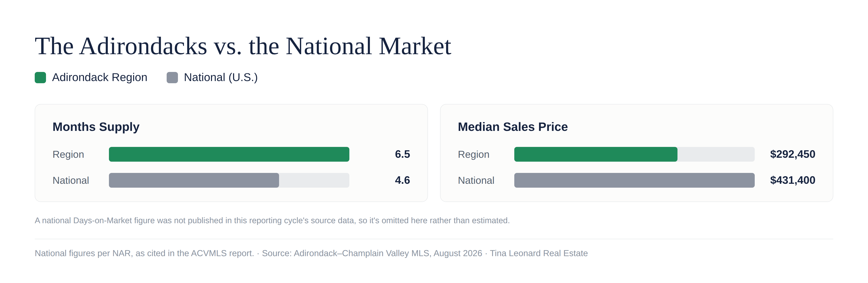Click the Months Supply card heading

(x=96, y=127)
